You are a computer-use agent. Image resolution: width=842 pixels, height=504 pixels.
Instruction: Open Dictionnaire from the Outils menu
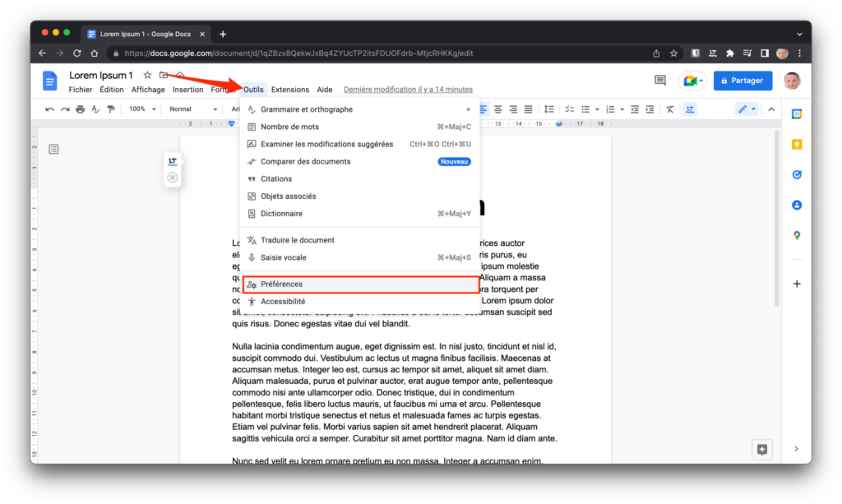tap(359, 214)
